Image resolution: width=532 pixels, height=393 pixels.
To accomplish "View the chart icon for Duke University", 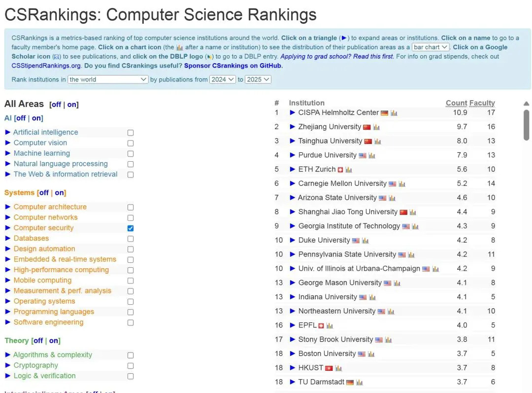I will coord(366,241).
